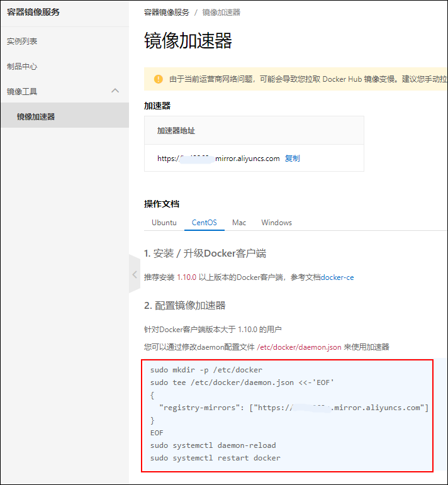
Task: Click the registry-mirrors code line
Action: point(294,408)
